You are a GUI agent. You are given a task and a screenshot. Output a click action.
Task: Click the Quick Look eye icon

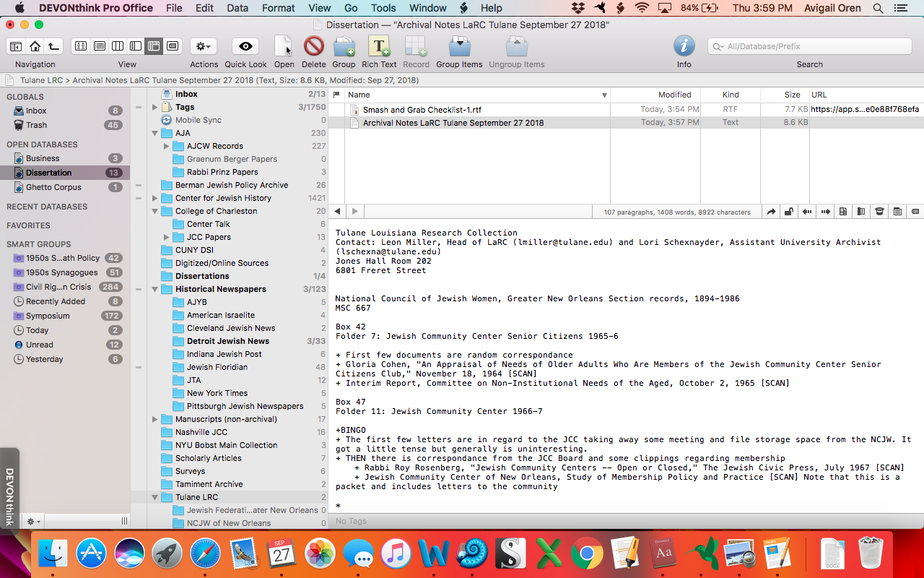[x=245, y=46]
